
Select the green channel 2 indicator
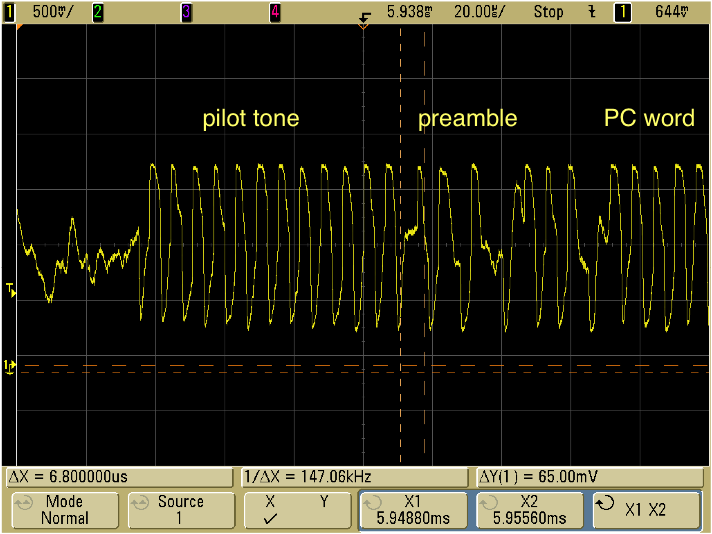point(98,12)
